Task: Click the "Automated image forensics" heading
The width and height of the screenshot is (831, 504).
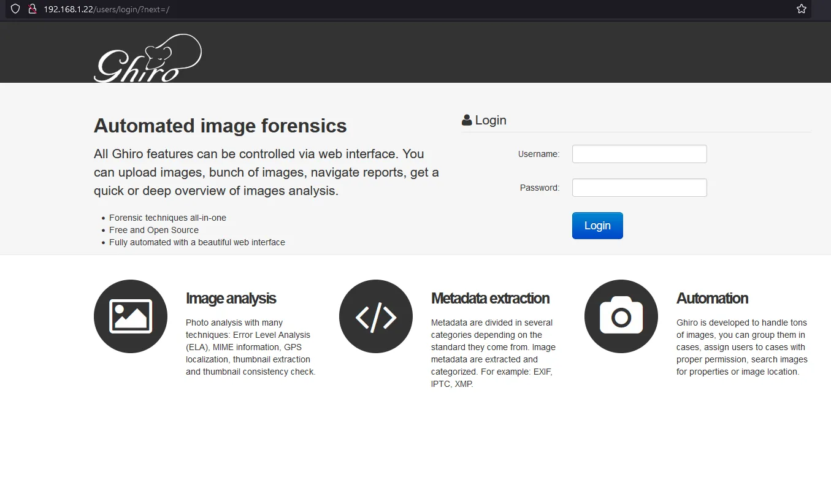Action: (220, 126)
